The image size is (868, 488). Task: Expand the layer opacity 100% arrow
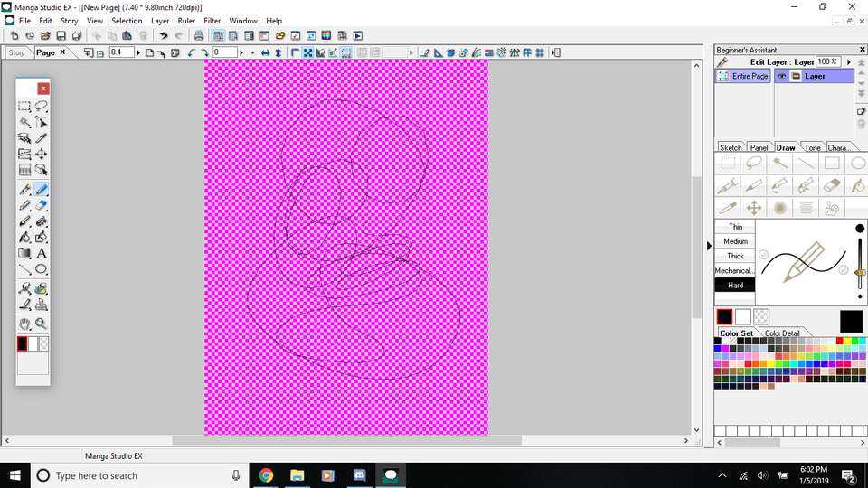tap(847, 61)
